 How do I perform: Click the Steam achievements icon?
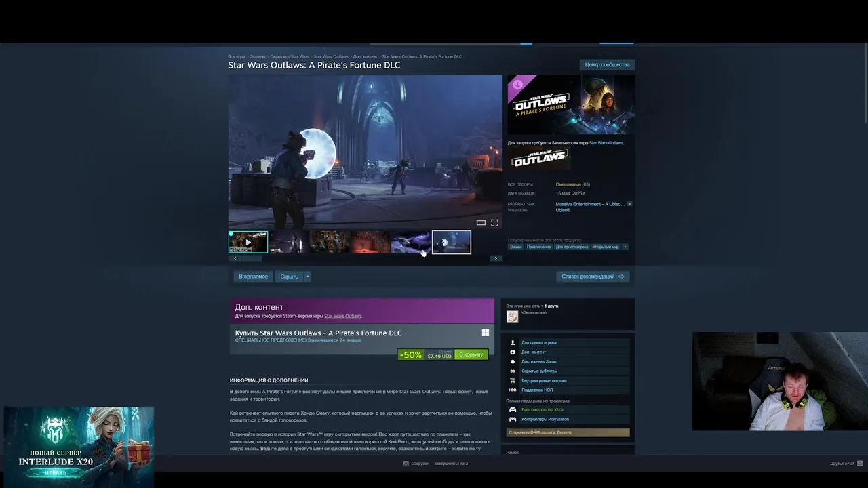(x=513, y=362)
